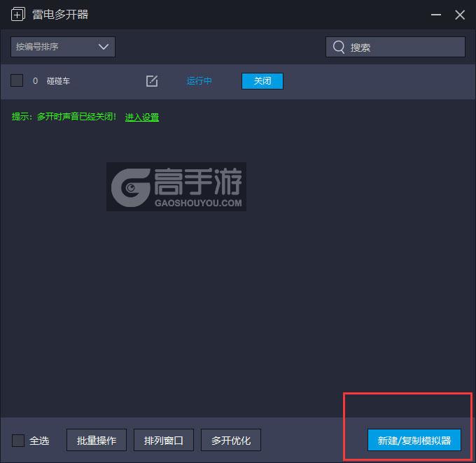Select the 碰碰车 emulator name
The image size is (476, 463).
coord(58,81)
